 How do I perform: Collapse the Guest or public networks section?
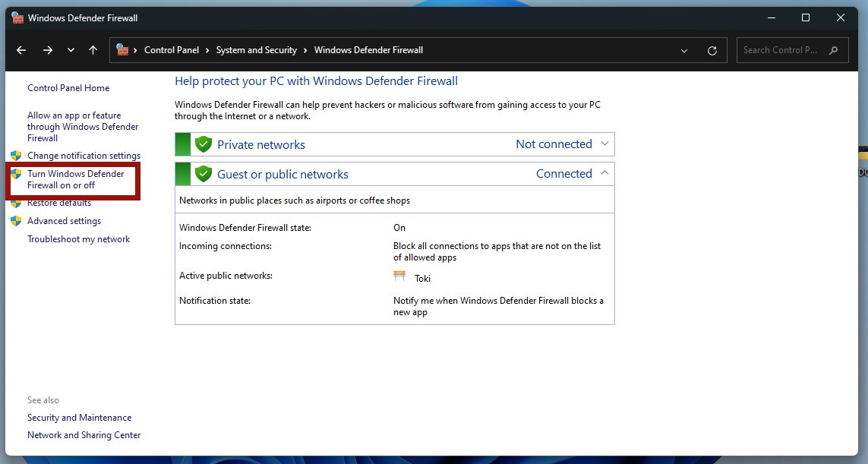click(604, 173)
